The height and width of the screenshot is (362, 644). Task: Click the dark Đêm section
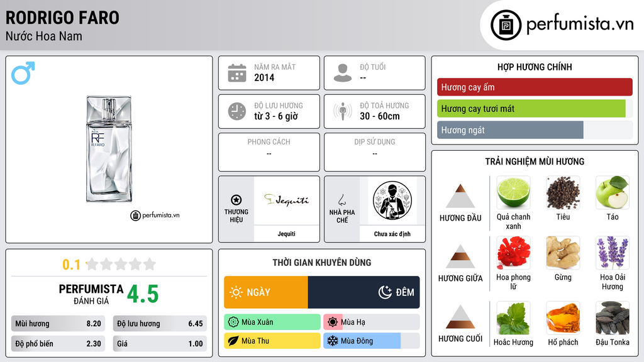click(364, 292)
